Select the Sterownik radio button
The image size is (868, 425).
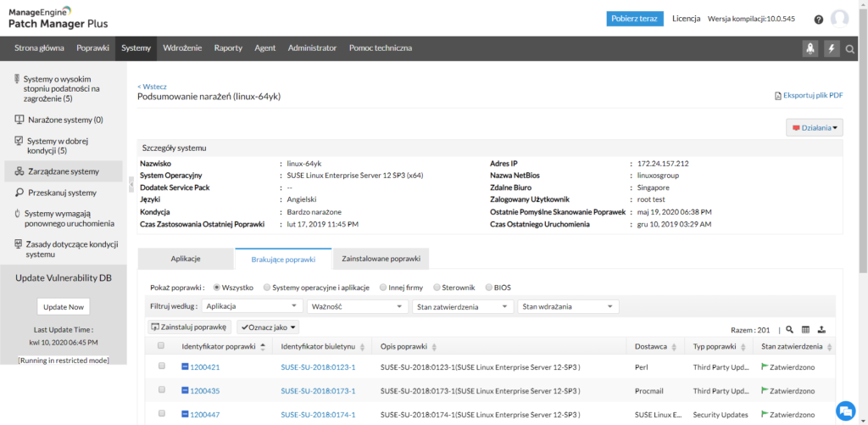(437, 288)
